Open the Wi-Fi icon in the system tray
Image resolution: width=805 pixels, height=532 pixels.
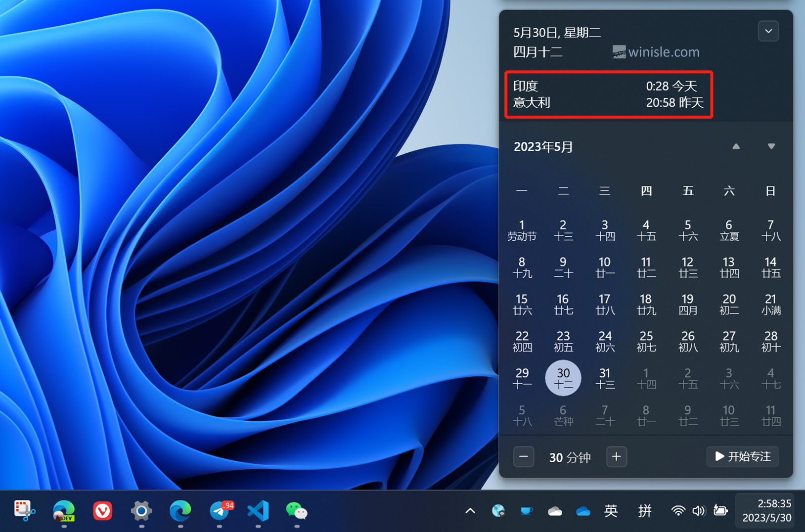(677, 511)
